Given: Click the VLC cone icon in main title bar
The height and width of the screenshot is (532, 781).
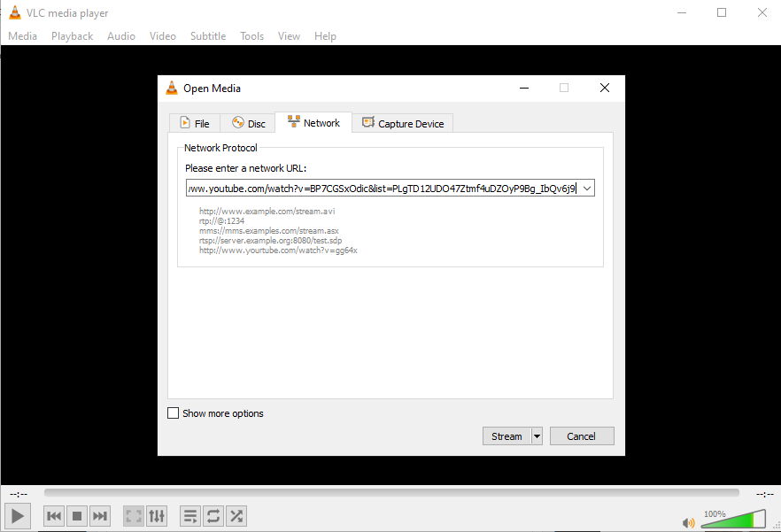Looking at the screenshot, I should pos(15,13).
